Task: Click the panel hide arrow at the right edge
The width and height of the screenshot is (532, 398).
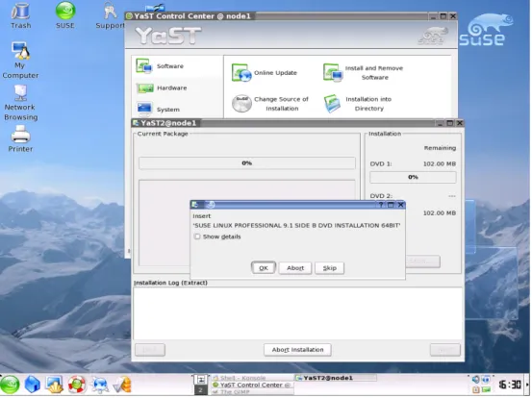Action: click(527, 385)
